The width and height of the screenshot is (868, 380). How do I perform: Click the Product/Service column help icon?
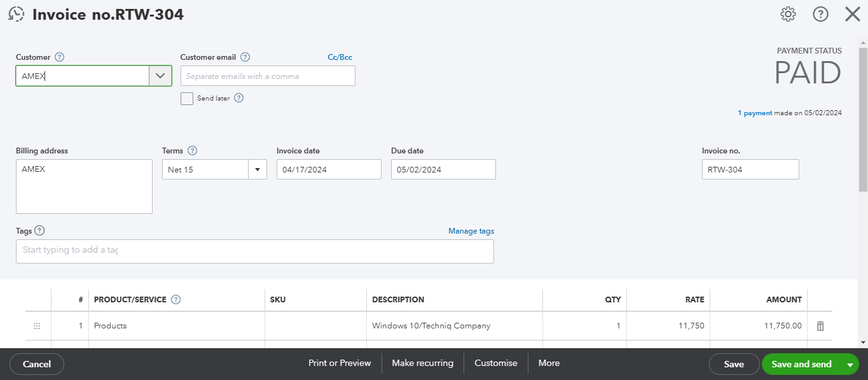point(176,300)
